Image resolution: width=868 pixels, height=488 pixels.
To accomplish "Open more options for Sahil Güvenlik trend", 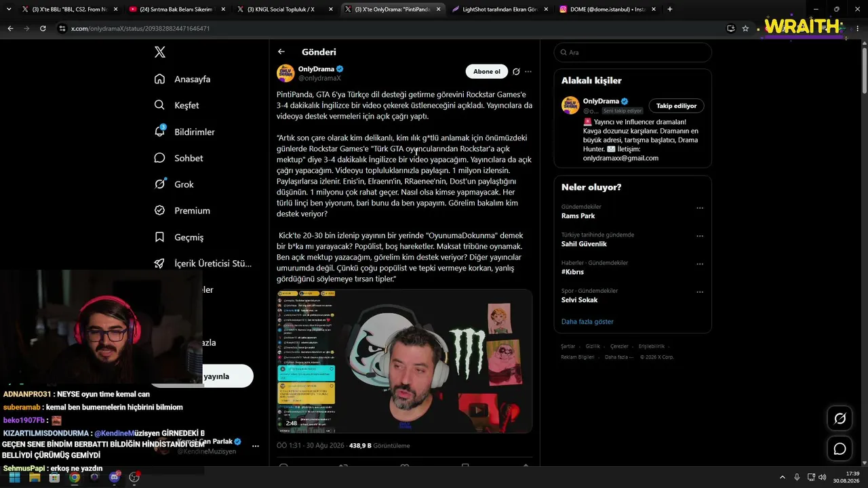I will (700, 236).
